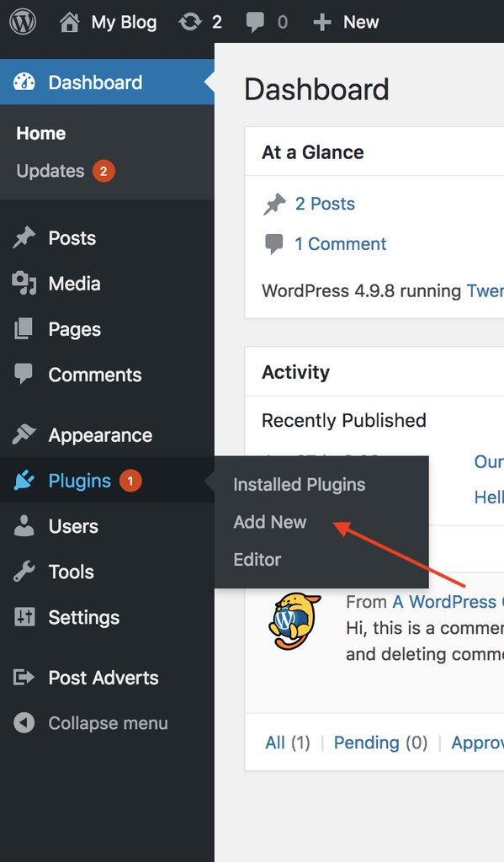Image resolution: width=504 pixels, height=862 pixels.
Task: Open the plugin Editor submenu entry
Action: pos(257,559)
